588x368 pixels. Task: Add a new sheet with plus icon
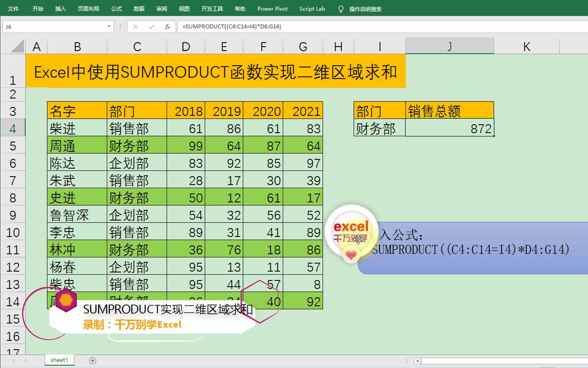point(93,361)
